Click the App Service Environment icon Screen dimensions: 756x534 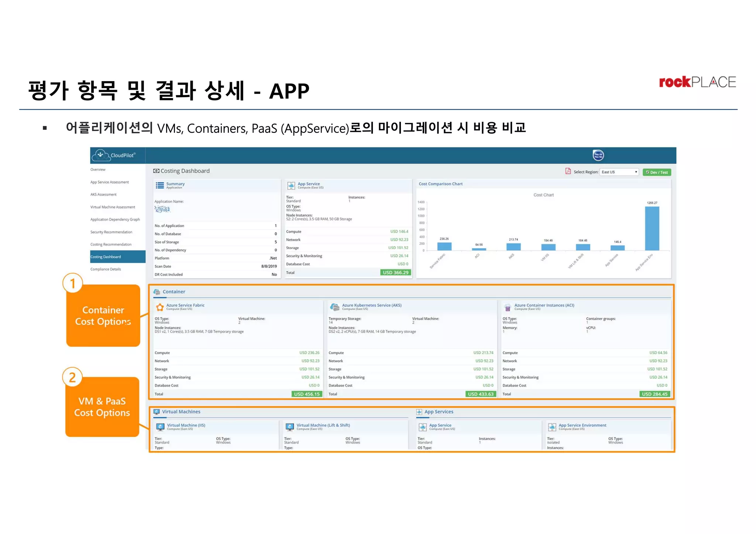(x=552, y=427)
